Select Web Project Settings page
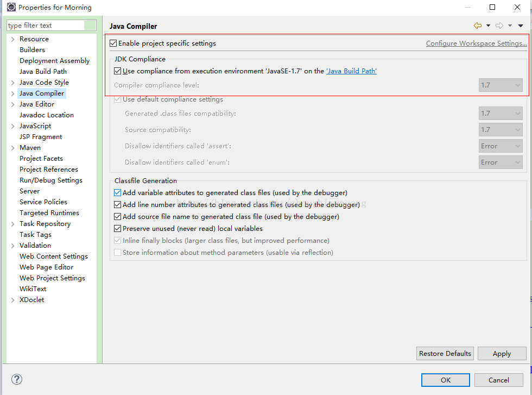This screenshot has width=532, height=395. [52, 278]
